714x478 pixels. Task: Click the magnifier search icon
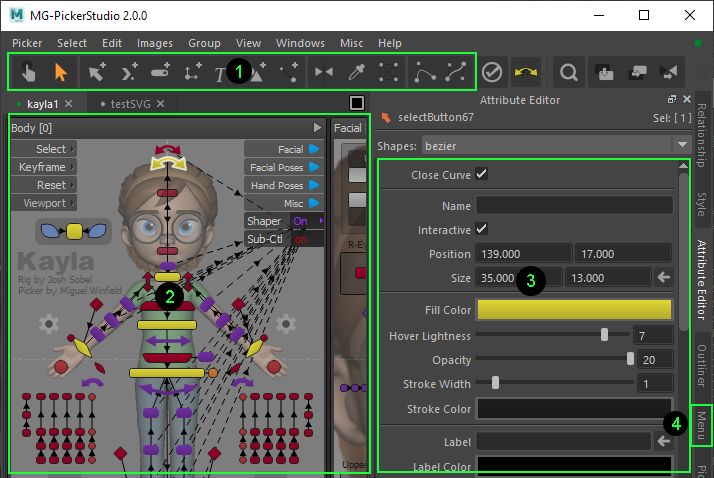pos(568,72)
